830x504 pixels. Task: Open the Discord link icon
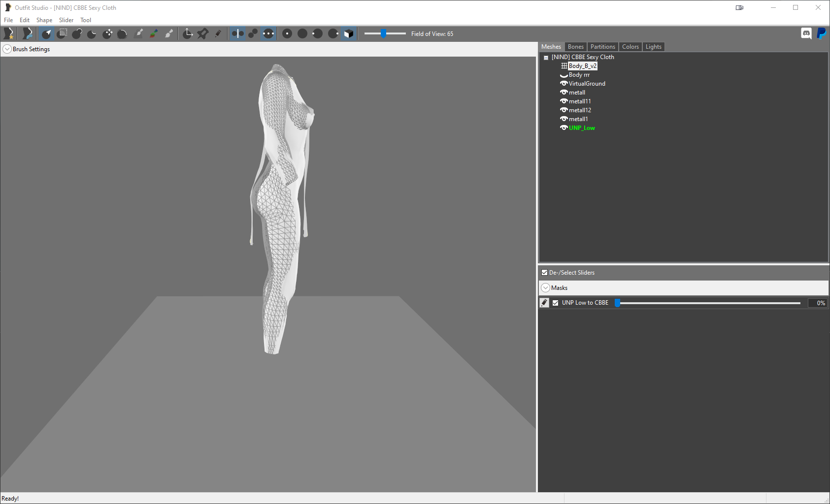click(x=806, y=33)
